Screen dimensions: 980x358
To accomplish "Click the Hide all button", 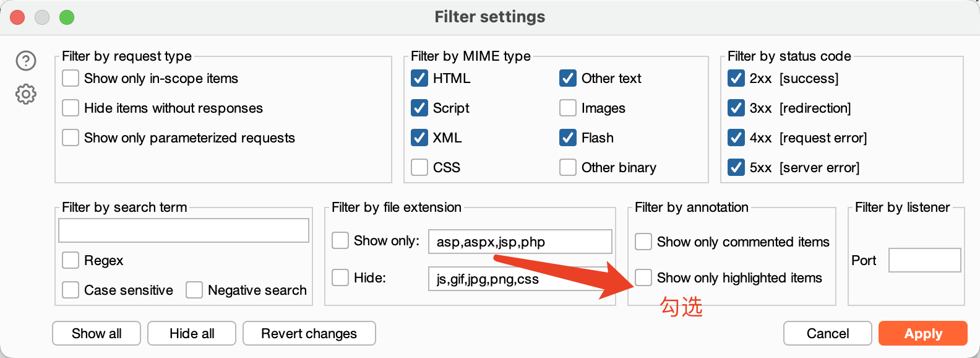I will pyautogui.click(x=192, y=333).
